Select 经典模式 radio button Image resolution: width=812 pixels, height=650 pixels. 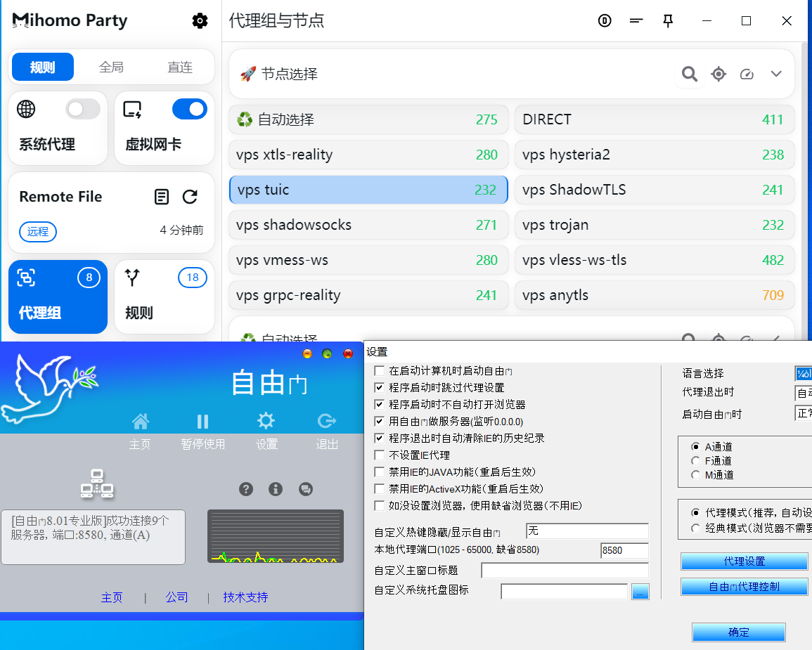click(695, 528)
